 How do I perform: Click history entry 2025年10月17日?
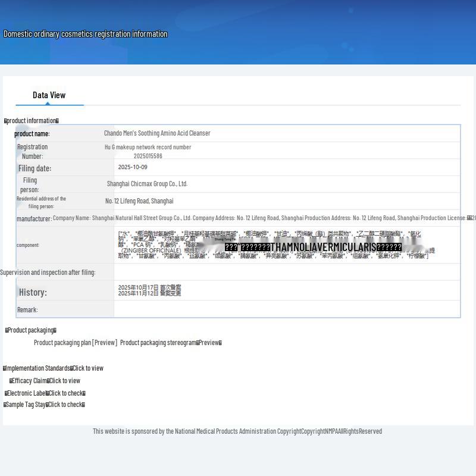pos(149,287)
